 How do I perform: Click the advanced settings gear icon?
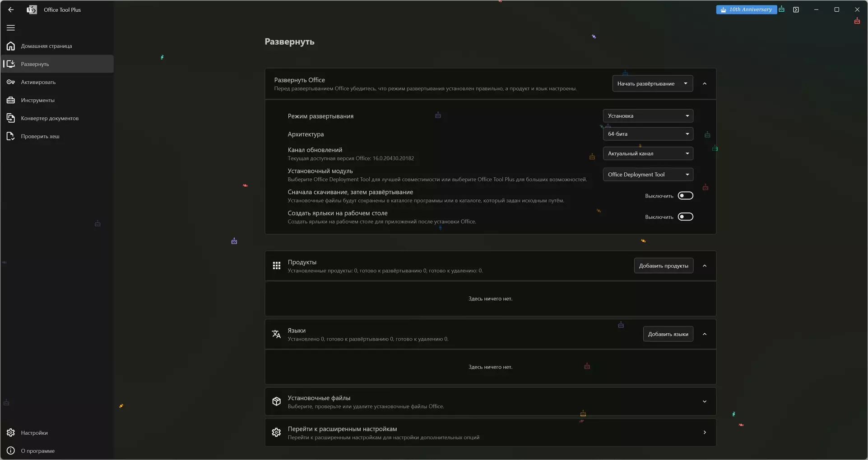(277, 432)
